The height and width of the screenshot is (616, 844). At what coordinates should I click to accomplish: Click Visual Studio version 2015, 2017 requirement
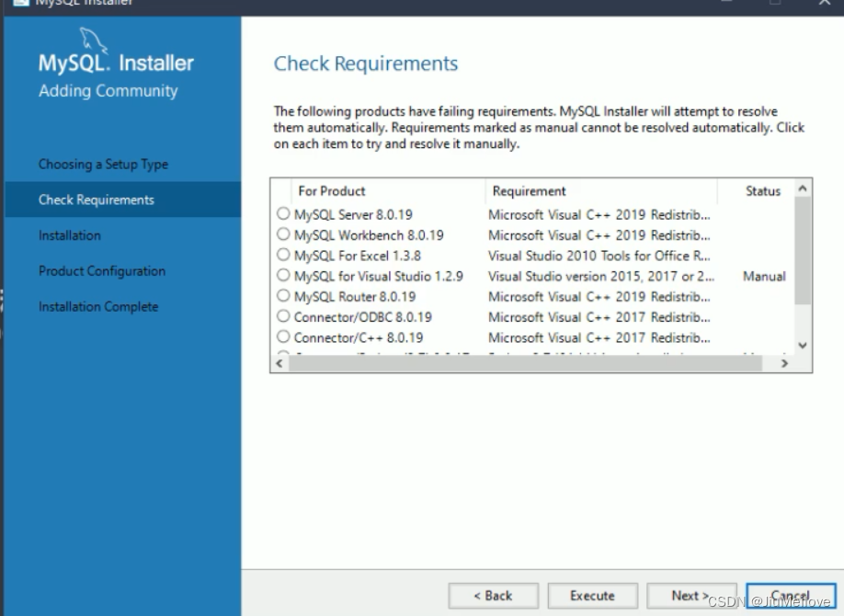[x=601, y=276]
